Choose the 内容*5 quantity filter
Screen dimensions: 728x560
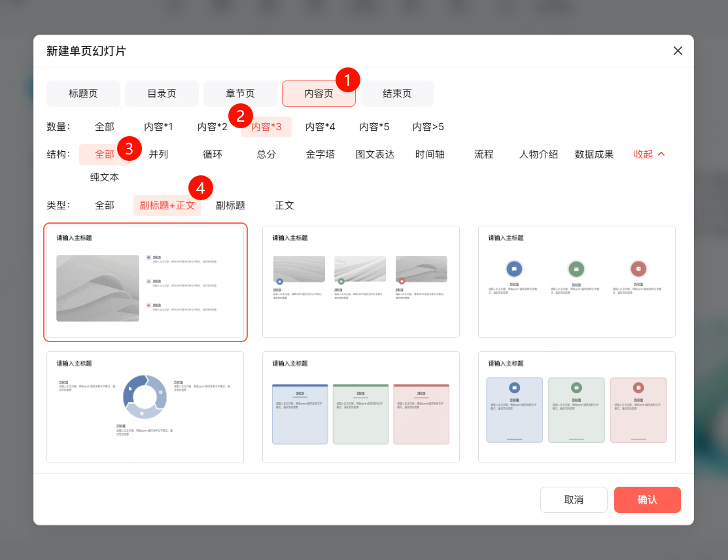pyautogui.click(x=374, y=127)
